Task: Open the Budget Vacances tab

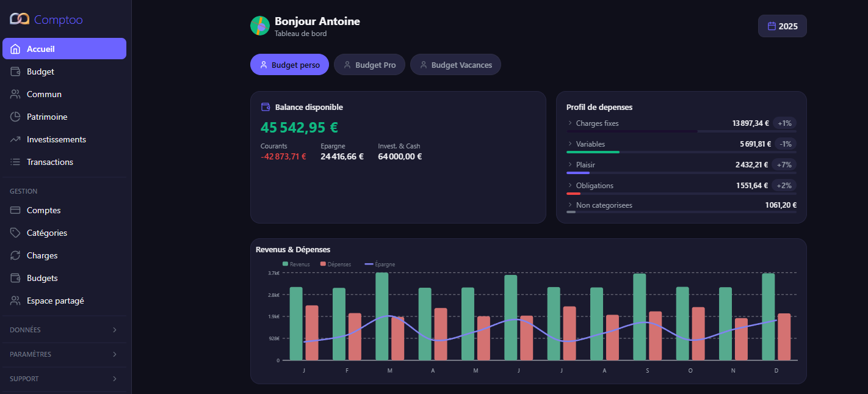Action: (x=455, y=64)
